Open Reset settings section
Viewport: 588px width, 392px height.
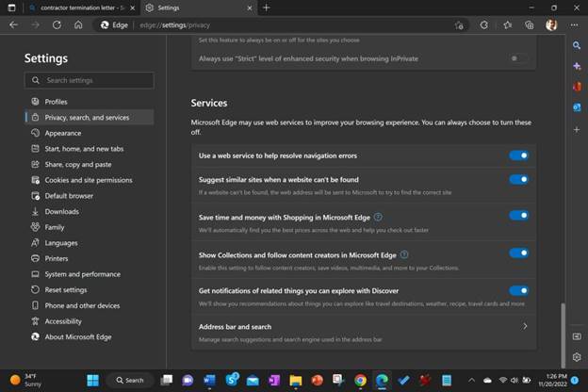90,290
